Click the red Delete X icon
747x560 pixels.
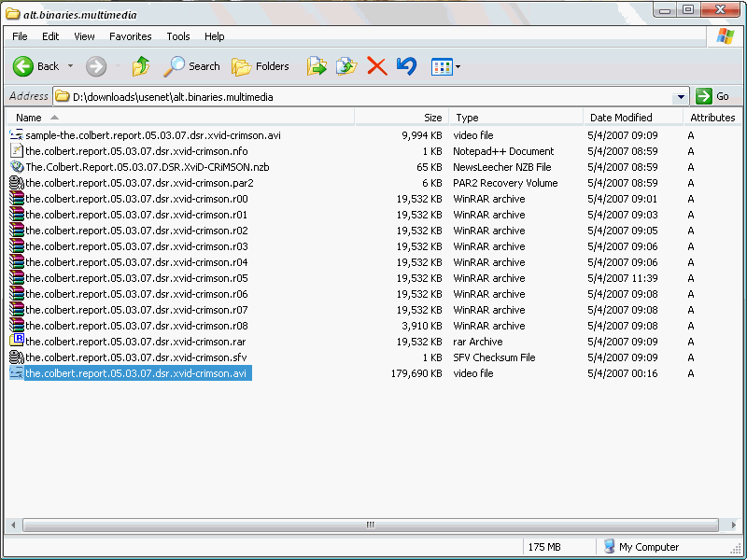pos(377,66)
